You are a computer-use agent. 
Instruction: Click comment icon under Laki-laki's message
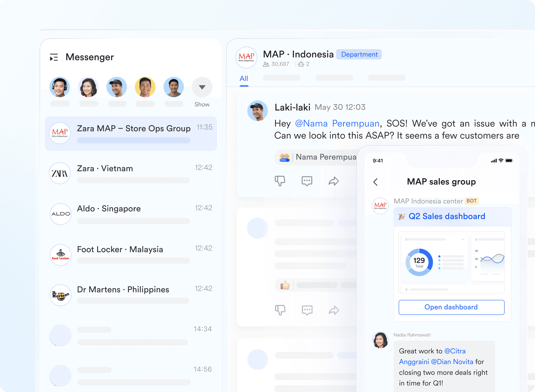tap(307, 181)
